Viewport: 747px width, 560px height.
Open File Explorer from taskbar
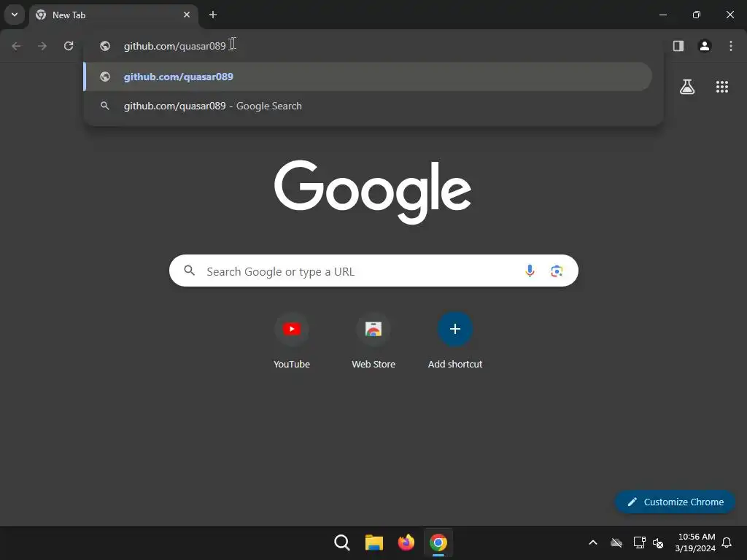(x=374, y=542)
